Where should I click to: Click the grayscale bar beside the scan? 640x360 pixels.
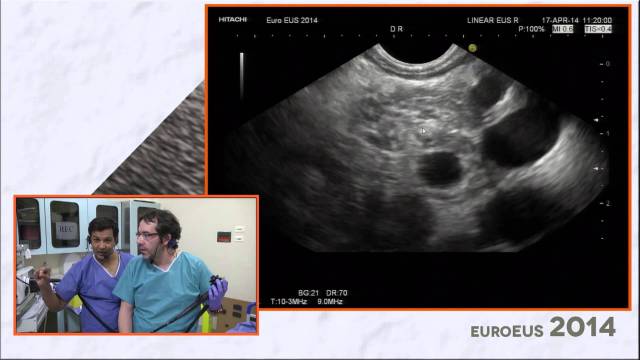click(242, 76)
